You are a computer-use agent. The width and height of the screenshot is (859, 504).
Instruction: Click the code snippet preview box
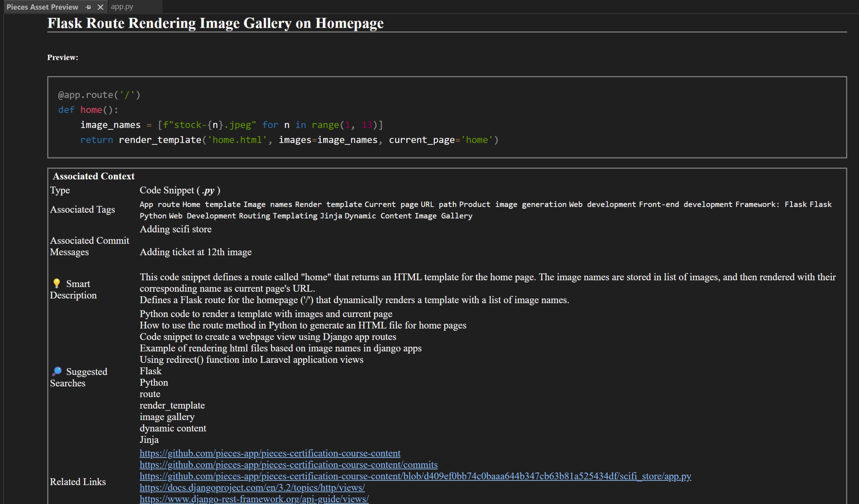pos(447,117)
